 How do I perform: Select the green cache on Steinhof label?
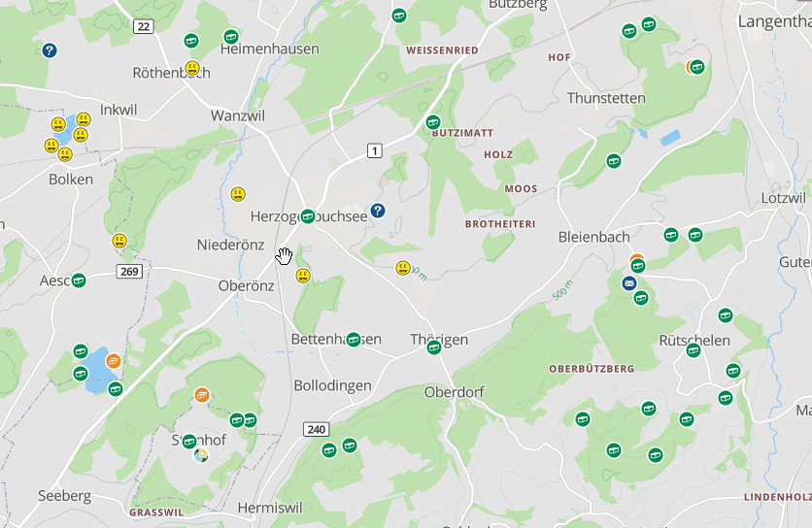click(189, 442)
